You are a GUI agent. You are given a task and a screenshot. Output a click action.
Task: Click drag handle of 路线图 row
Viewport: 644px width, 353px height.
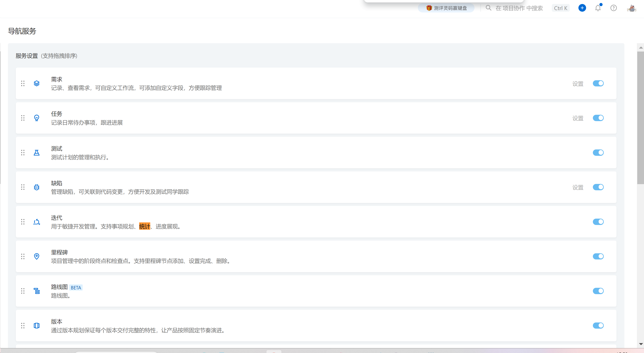pyautogui.click(x=23, y=291)
